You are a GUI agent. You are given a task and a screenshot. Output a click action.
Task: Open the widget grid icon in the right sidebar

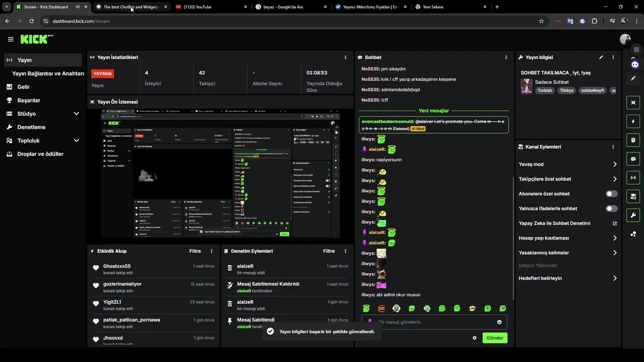636,50
